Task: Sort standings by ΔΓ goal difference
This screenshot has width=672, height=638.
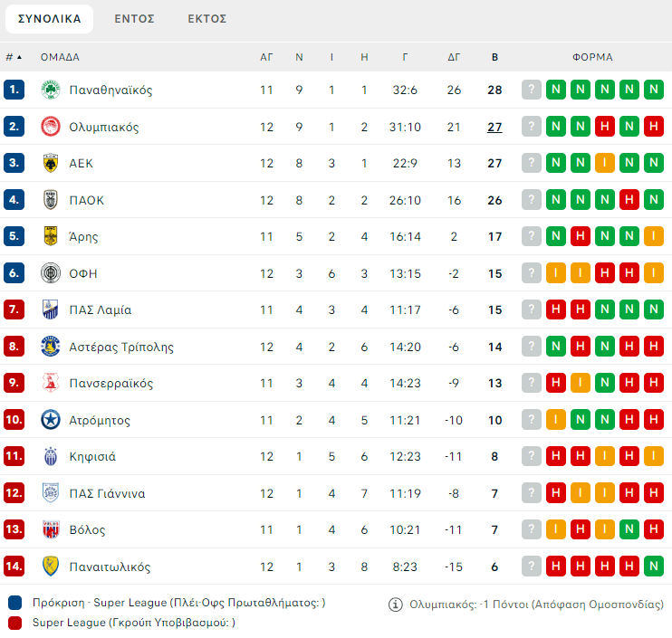Action: 454,57
